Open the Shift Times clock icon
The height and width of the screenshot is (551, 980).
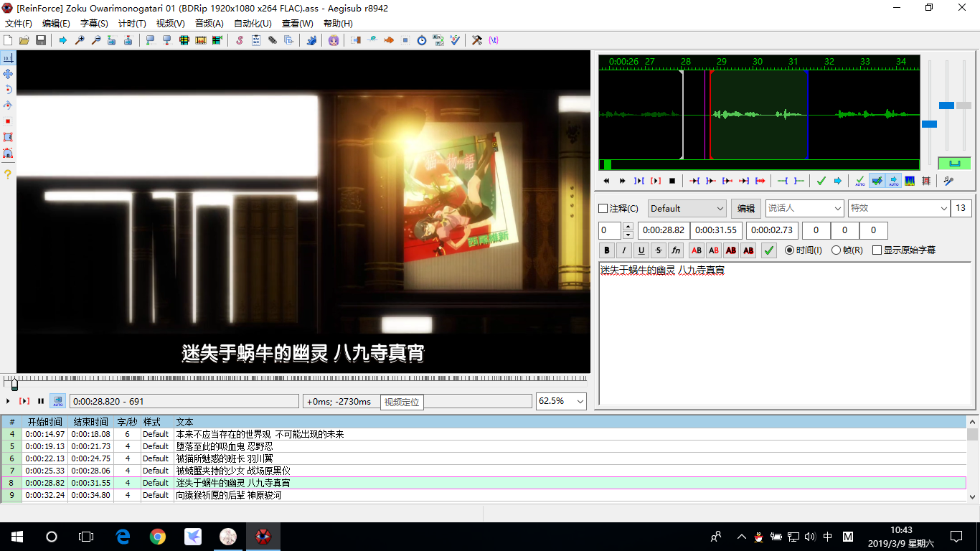[422, 40]
